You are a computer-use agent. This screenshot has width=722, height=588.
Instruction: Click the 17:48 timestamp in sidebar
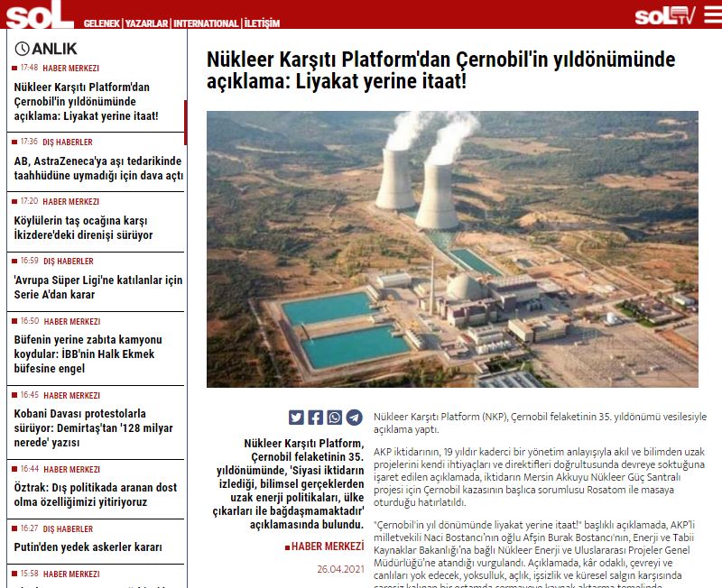click(30, 68)
